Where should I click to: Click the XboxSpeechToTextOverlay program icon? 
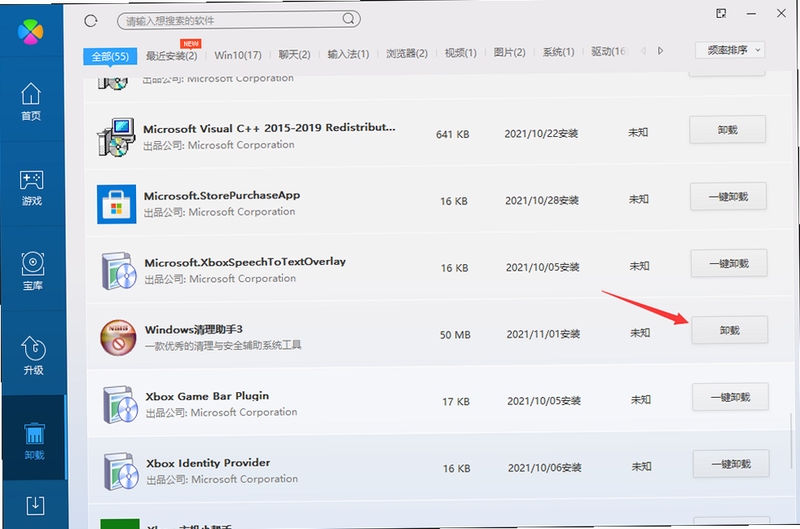click(x=118, y=271)
